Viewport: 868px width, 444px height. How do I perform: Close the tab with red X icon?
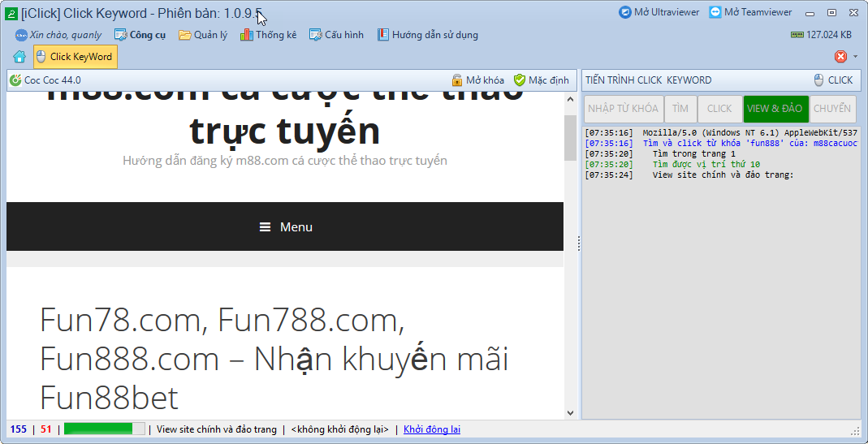[x=840, y=57]
